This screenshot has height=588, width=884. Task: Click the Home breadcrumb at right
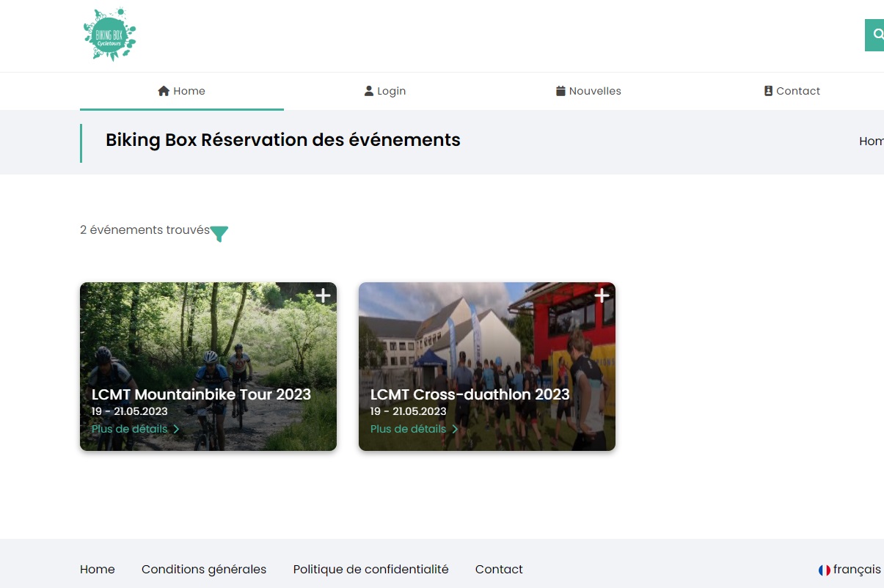click(872, 141)
